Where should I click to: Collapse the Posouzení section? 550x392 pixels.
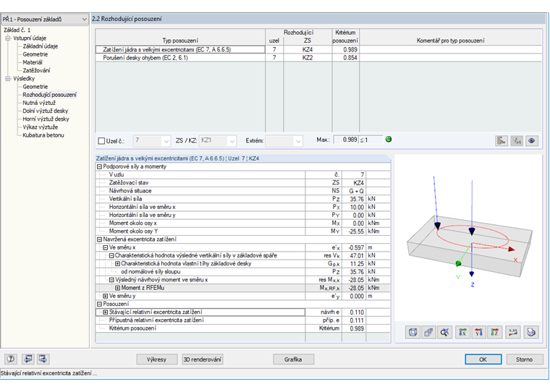(99, 304)
